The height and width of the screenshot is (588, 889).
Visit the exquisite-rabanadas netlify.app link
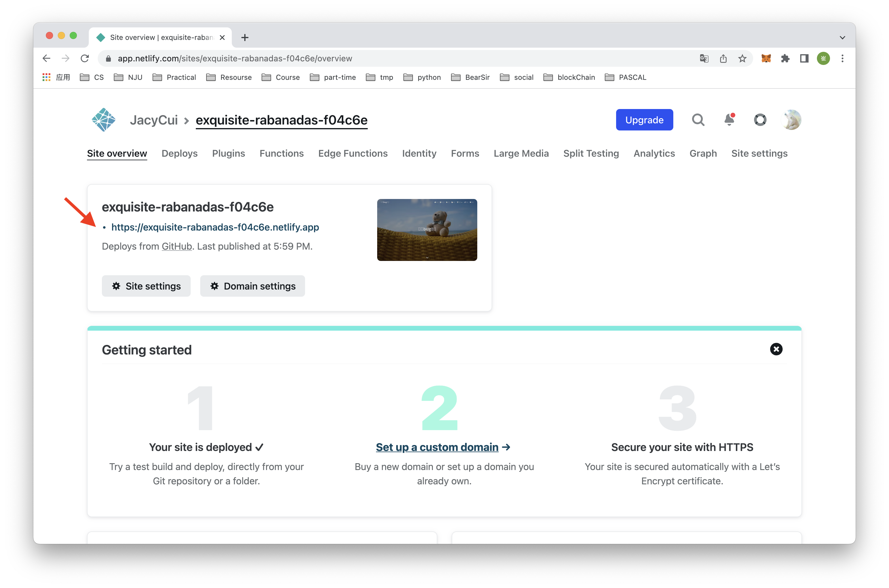point(215,227)
